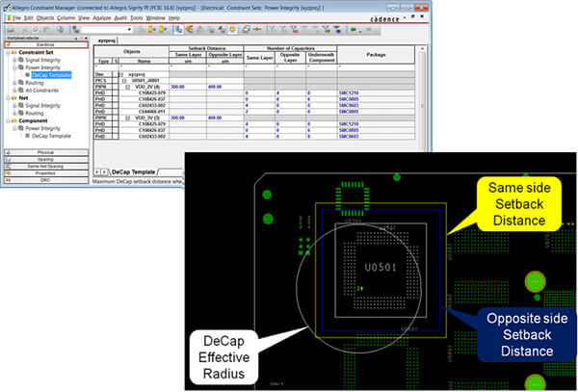
Task: Select the DRC worksheet selector button
Action: pyautogui.click(x=46, y=180)
